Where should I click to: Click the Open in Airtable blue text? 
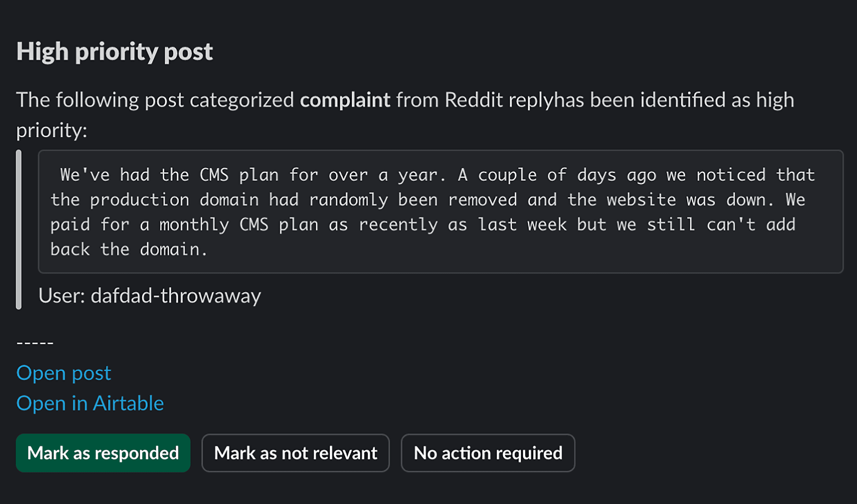coord(90,403)
